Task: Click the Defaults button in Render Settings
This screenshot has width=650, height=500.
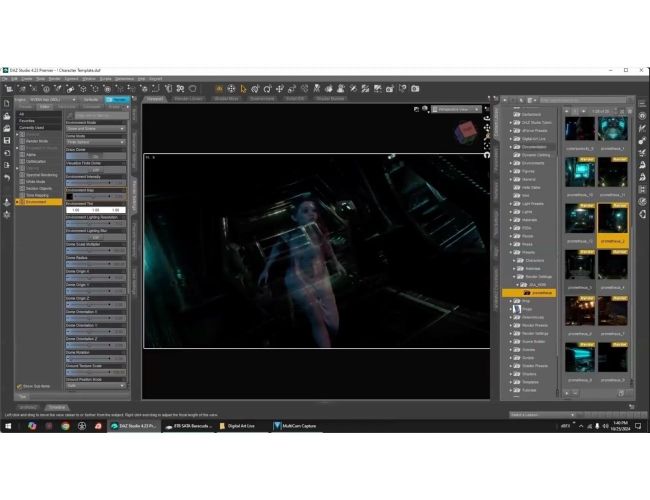Action: click(91, 100)
